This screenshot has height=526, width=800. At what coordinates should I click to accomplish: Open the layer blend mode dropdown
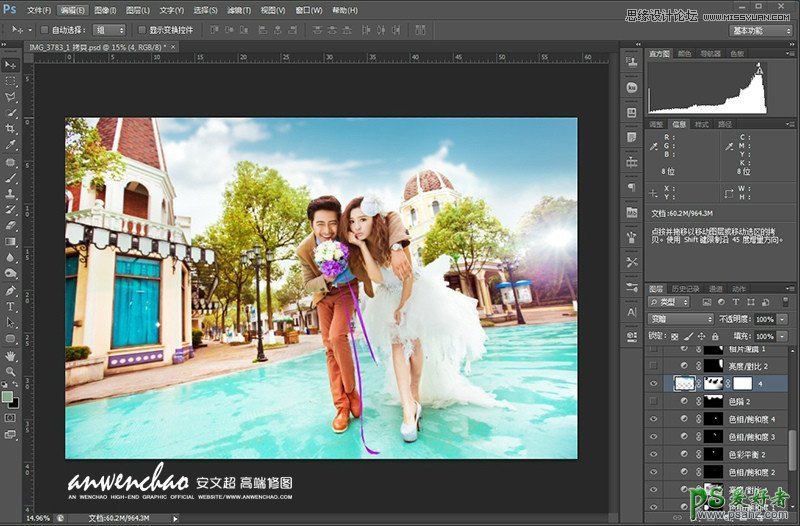(680, 319)
